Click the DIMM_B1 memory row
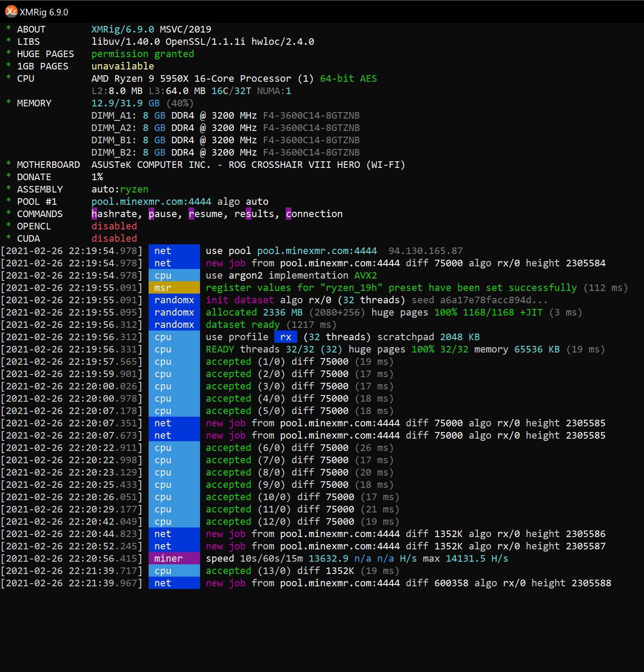The image size is (644, 672). pyautogui.click(x=226, y=140)
